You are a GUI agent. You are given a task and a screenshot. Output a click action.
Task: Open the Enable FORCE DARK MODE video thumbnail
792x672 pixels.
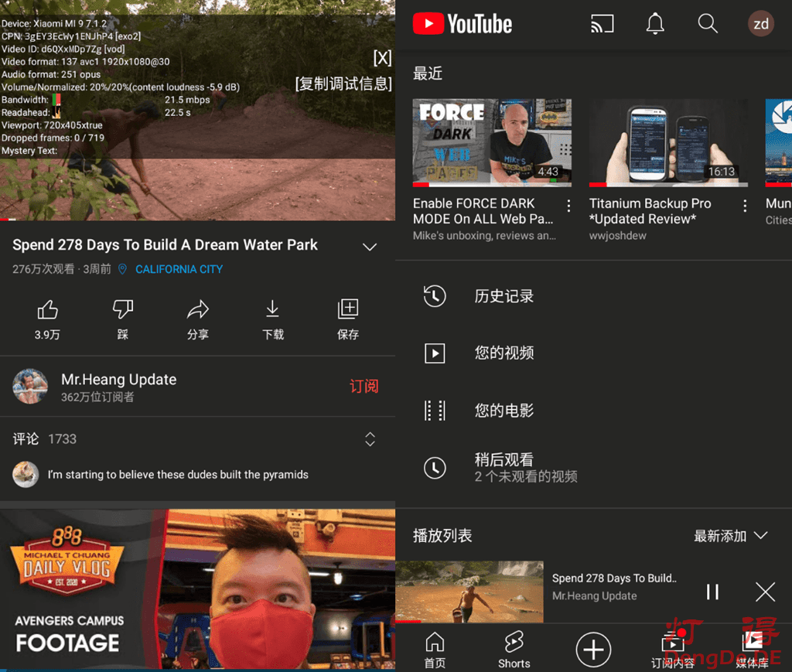[492, 142]
